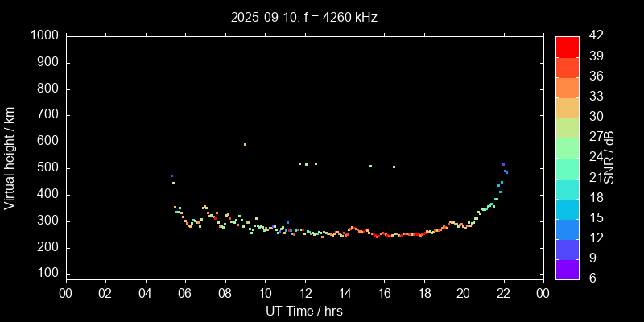The height and width of the screenshot is (322, 644).
Task: Pick the orange 33–36 dB colorbar band
Action: coord(567,87)
